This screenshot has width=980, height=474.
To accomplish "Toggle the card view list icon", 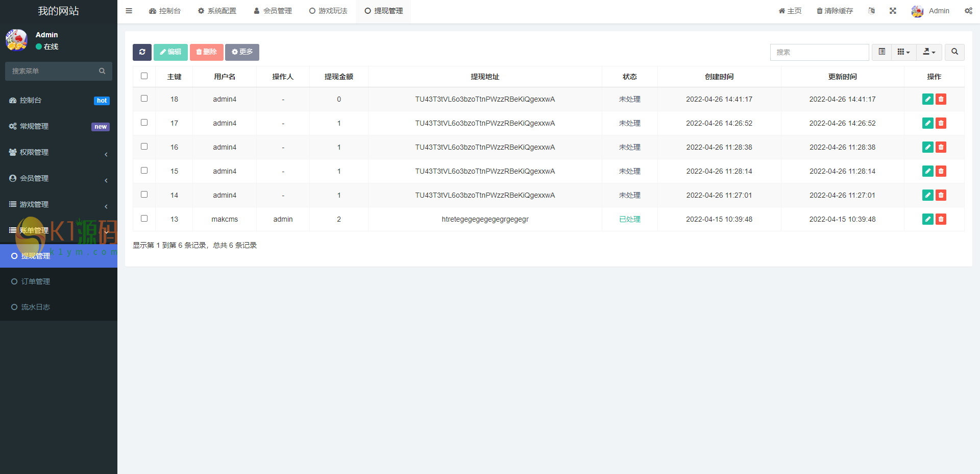I will click(x=881, y=52).
